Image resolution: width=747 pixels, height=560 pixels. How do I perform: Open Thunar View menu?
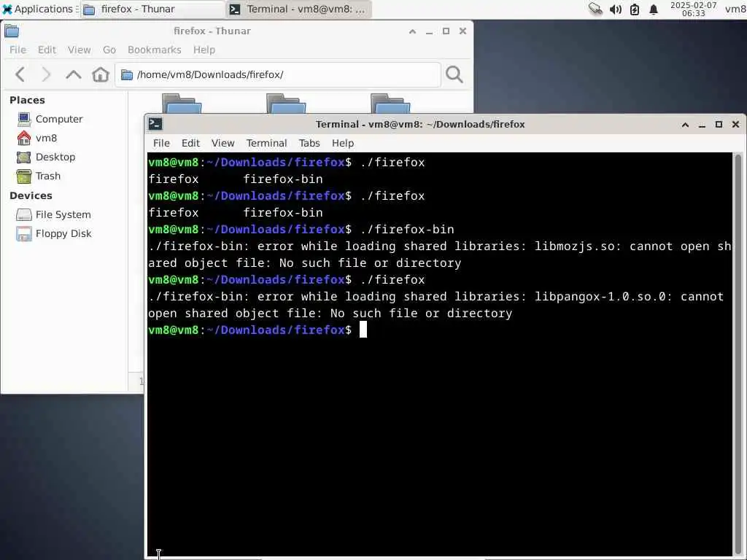point(79,50)
